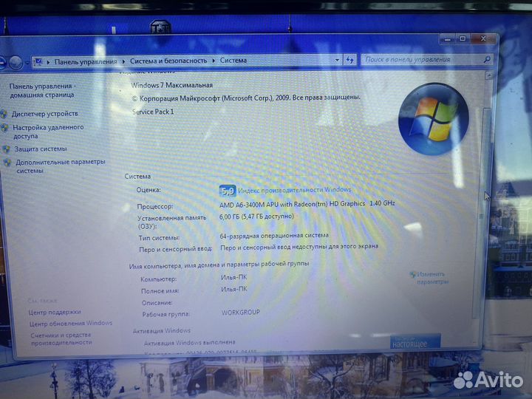Select Панель управления breadcrumb
Viewport: 532px width, 399px height.
(86, 62)
